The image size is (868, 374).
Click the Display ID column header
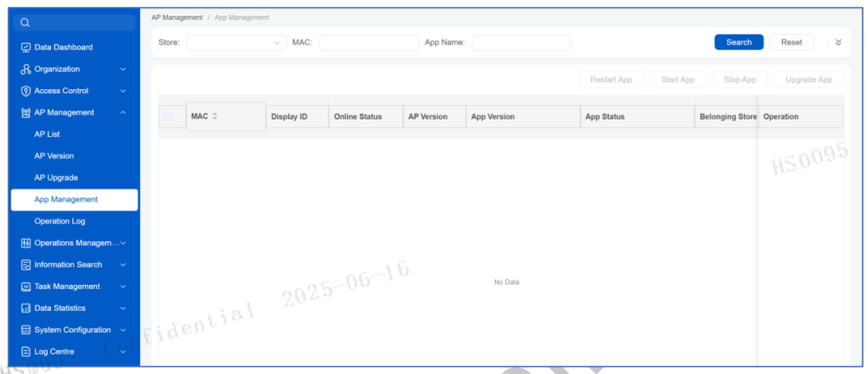(298, 116)
